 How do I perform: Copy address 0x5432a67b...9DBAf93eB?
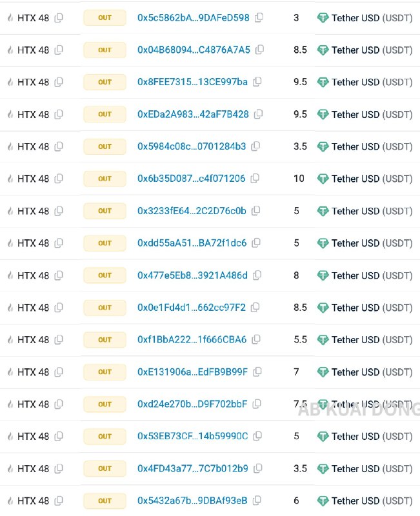(x=257, y=501)
